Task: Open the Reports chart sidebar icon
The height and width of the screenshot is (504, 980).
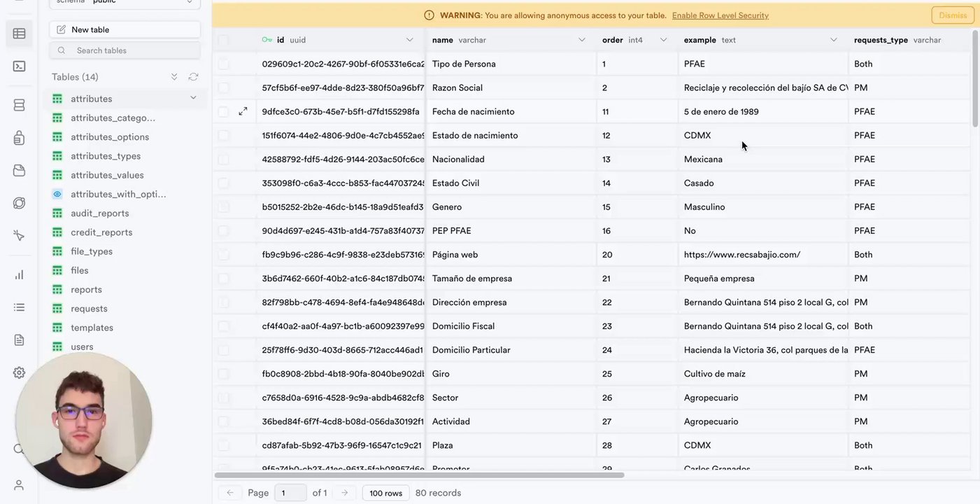Action: 19,274
